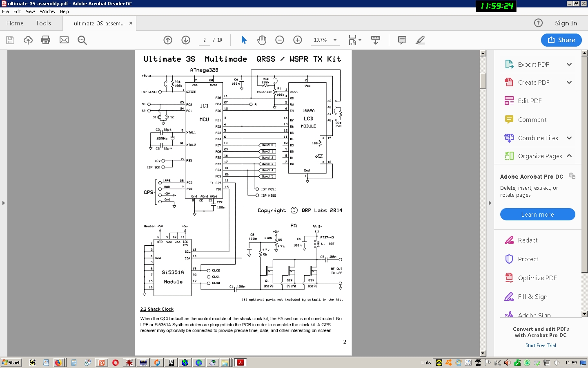Open the Edit menu
588x368 pixels.
(x=17, y=11)
